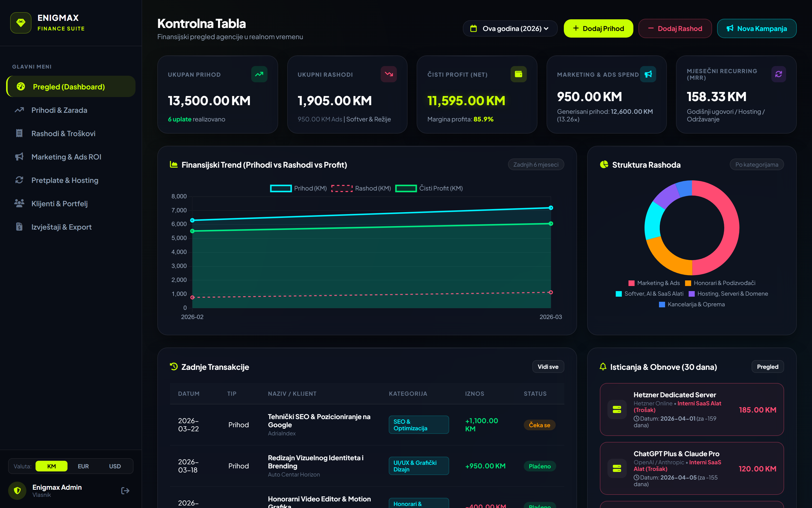The height and width of the screenshot is (508, 812).
Task: Go to Prihodi & Zarada
Action: (71, 110)
